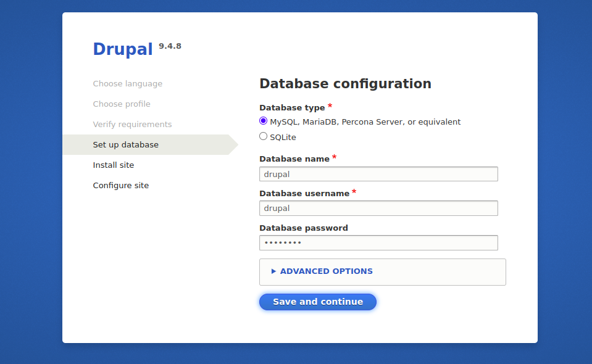The width and height of the screenshot is (592, 364).
Task: Click the Choose language step
Action: (x=128, y=84)
